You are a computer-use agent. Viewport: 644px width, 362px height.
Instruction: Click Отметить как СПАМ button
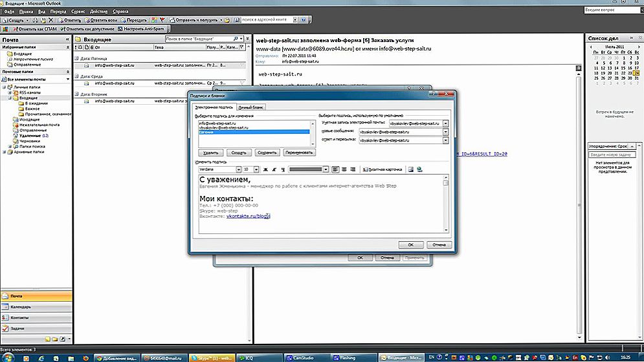(x=34, y=29)
